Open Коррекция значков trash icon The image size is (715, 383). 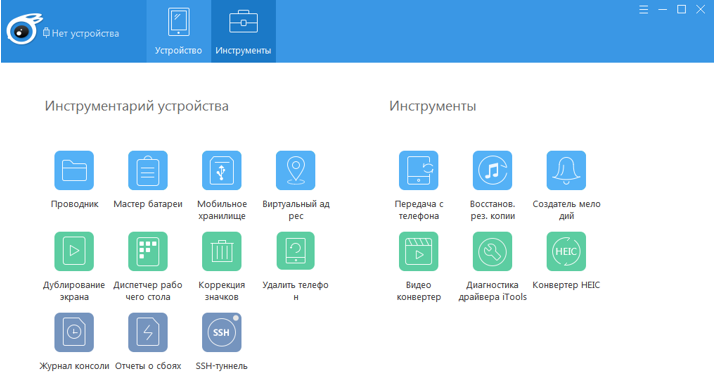222,251
